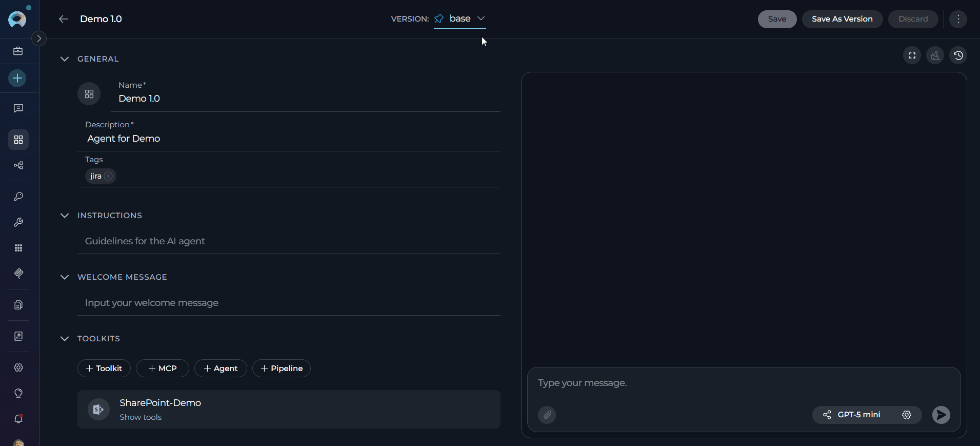
Task: Remove the jira tag
Action: 108,176
